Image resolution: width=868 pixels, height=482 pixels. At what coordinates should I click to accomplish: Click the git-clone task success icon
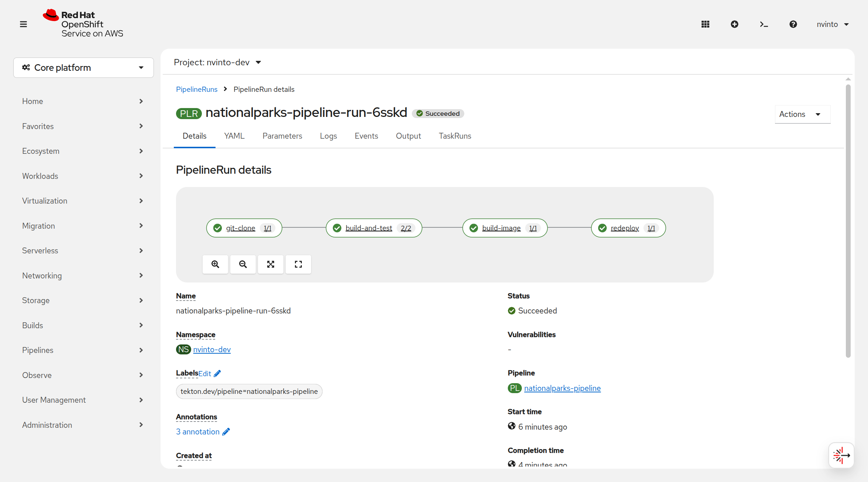point(218,228)
